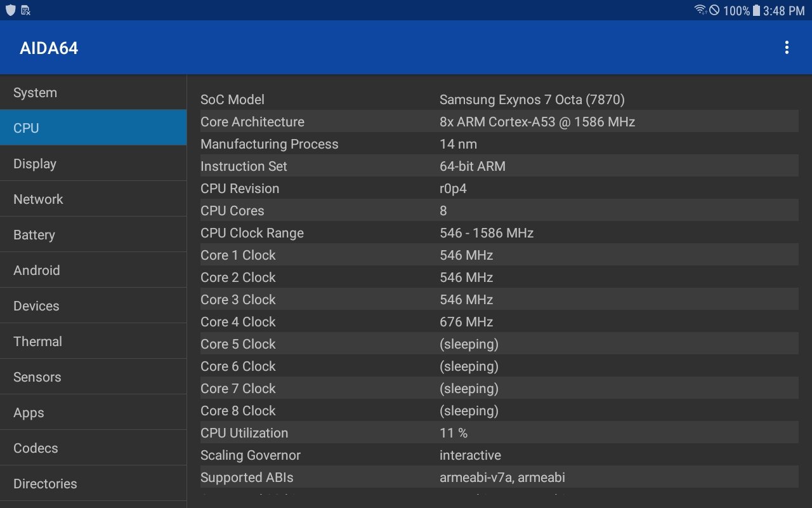Tap the Scaling Governor row
This screenshot has height=508, width=812.
pyautogui.click(x=499, y=455)
